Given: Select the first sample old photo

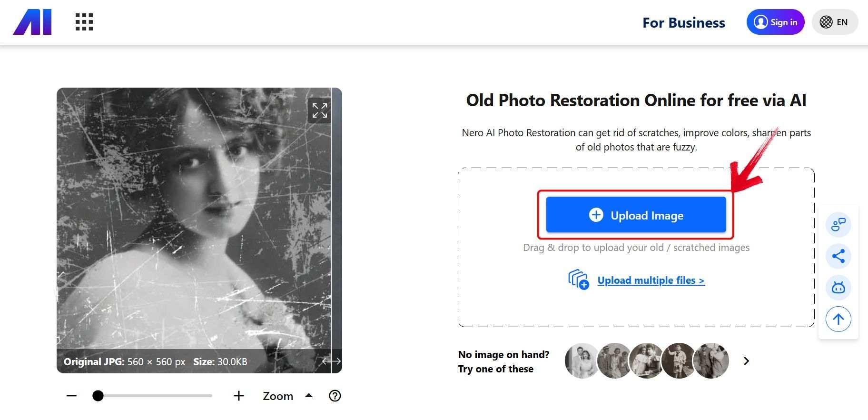Looking at the screenshot, I should click(581, 360).
